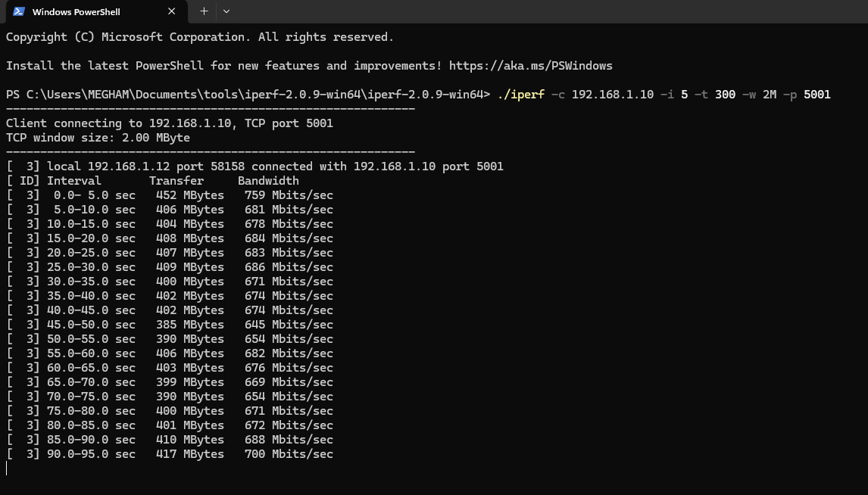Open the aka.ms/PSWindows link
868x495 pixels.
point(530,66)
